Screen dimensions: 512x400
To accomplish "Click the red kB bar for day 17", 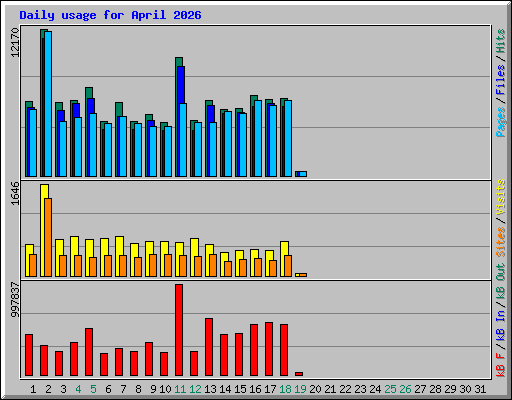I will pyautogui.click(x=269, y=349).
